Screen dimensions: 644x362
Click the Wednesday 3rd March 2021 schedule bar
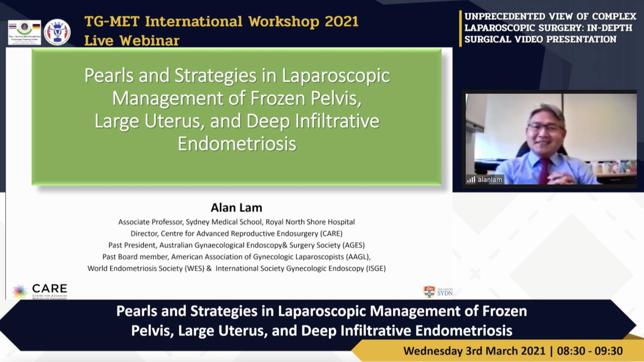[x=513, y=351]
